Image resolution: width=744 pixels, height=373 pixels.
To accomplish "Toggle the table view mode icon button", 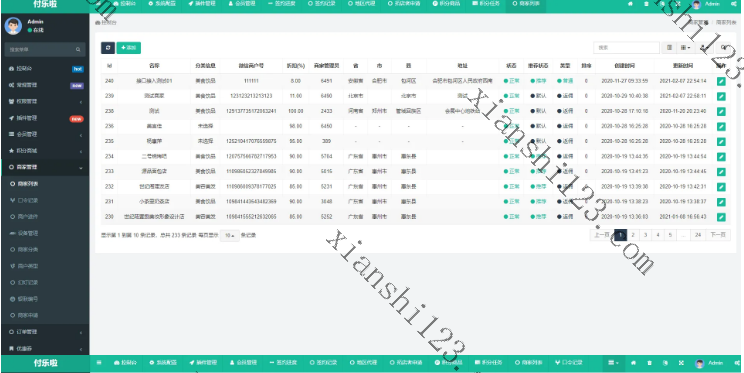I will [669, 48].
